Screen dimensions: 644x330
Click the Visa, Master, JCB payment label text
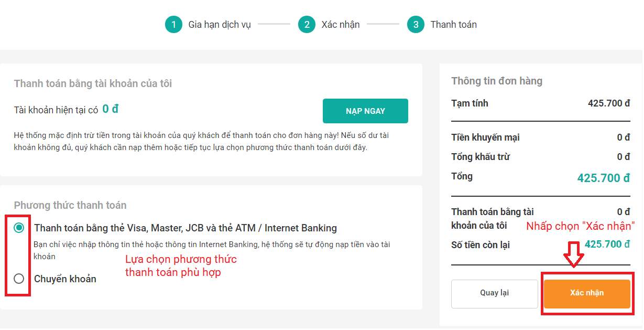(185, 228)
